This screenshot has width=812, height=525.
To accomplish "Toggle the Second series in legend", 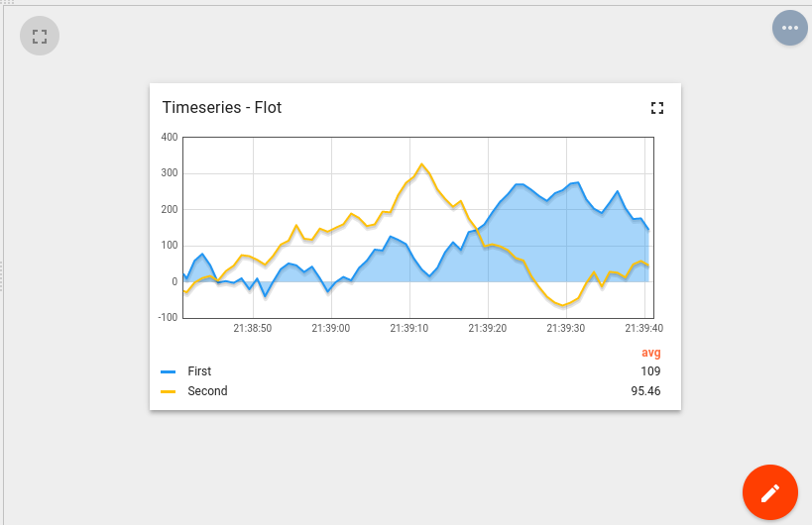I will point(207,391).
